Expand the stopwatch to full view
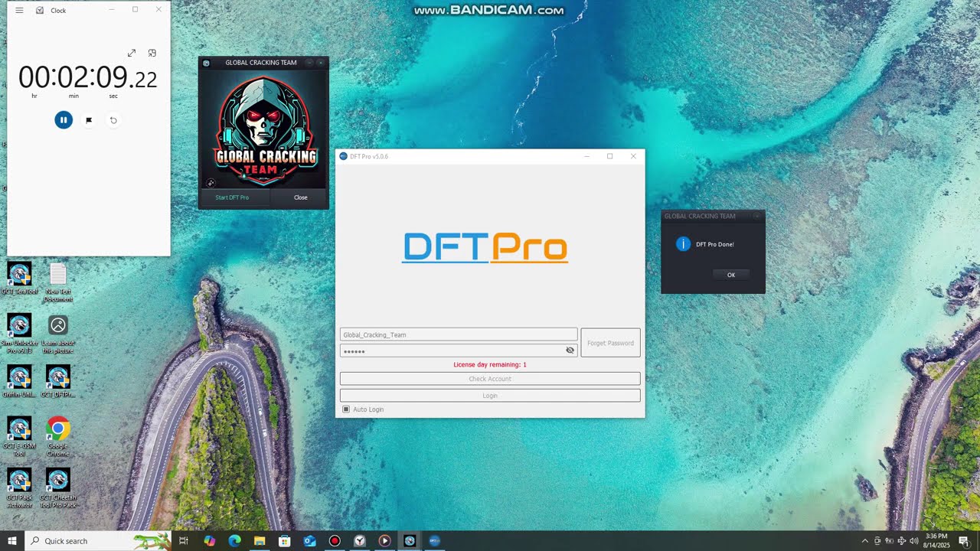 [132, 53]
